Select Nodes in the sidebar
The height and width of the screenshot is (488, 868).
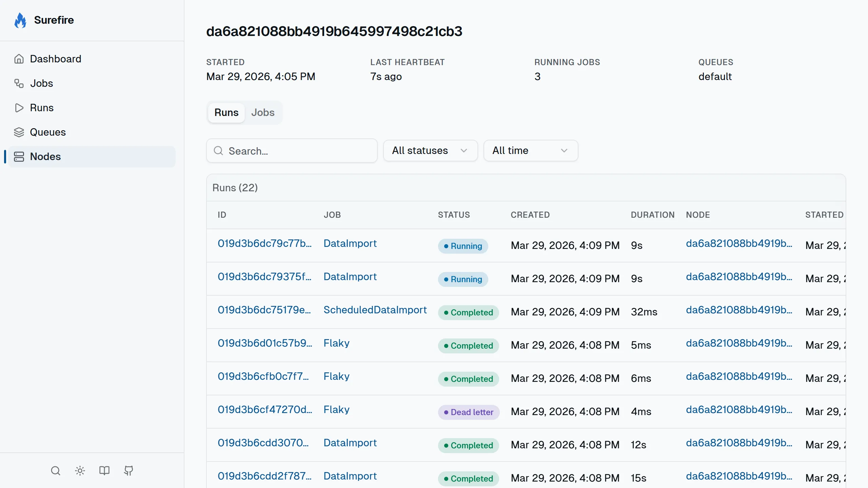(45, 157)
